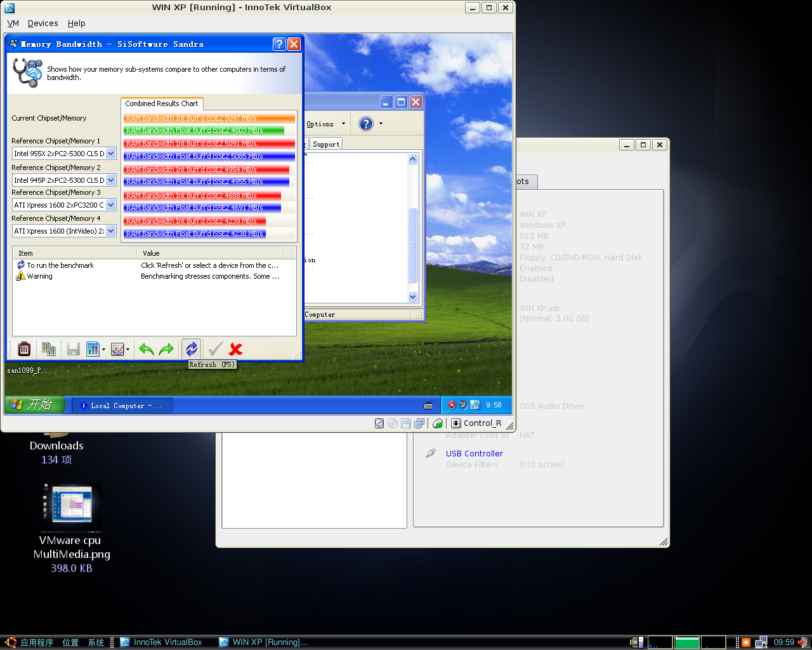Click the host key arrow icon beside Control_R
The width and height of the screenshot is (812, 650).
point(456,423)
